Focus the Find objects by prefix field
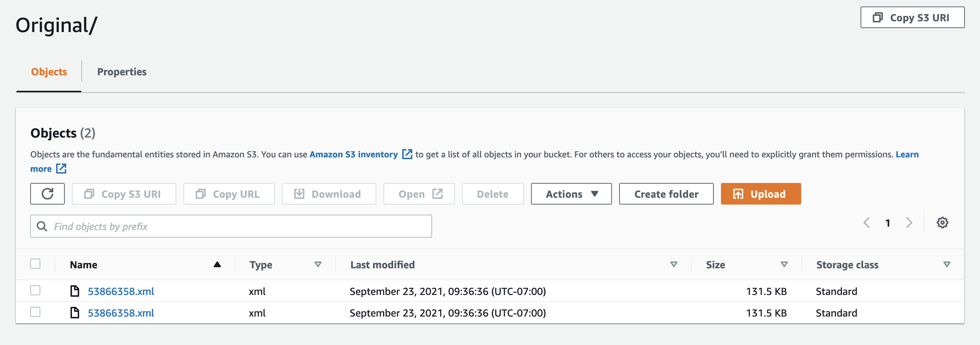Image resolution: width=980 pixels, height=345 pixels. tap(231, 226)
